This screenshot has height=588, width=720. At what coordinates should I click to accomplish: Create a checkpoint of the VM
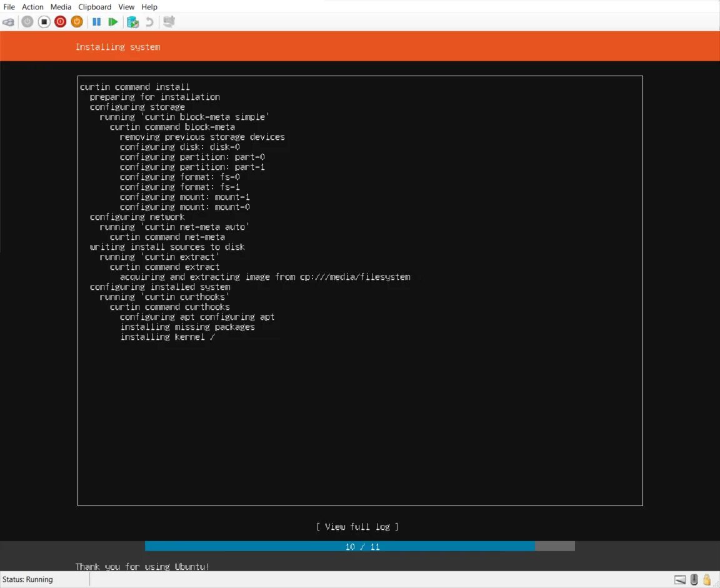133,21
